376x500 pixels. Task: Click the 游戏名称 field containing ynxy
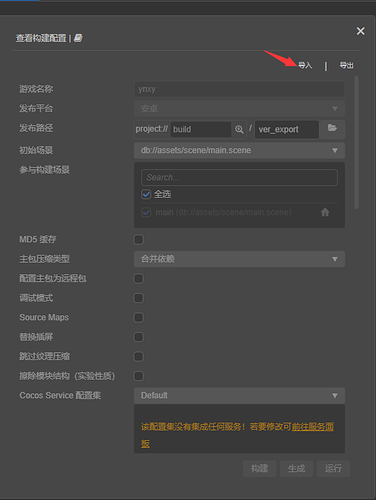239,89
